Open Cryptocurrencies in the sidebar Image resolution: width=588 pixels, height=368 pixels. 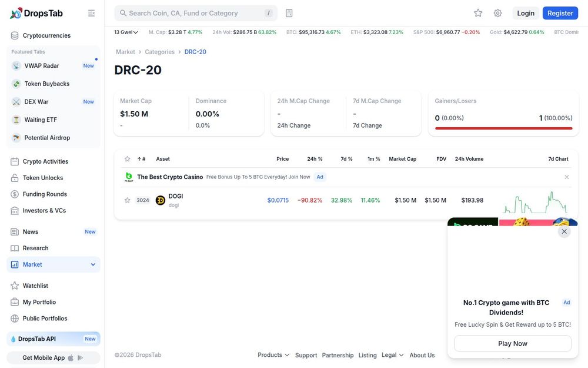(x=54, y=35)
